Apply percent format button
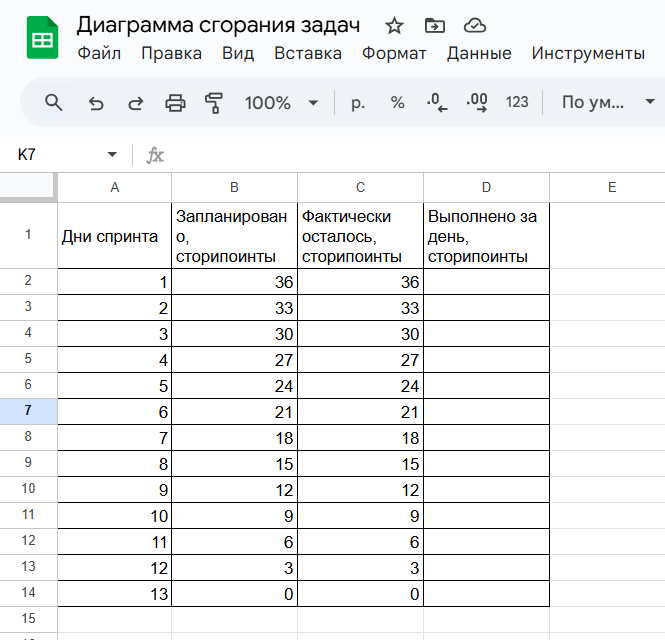 point(397,103)
